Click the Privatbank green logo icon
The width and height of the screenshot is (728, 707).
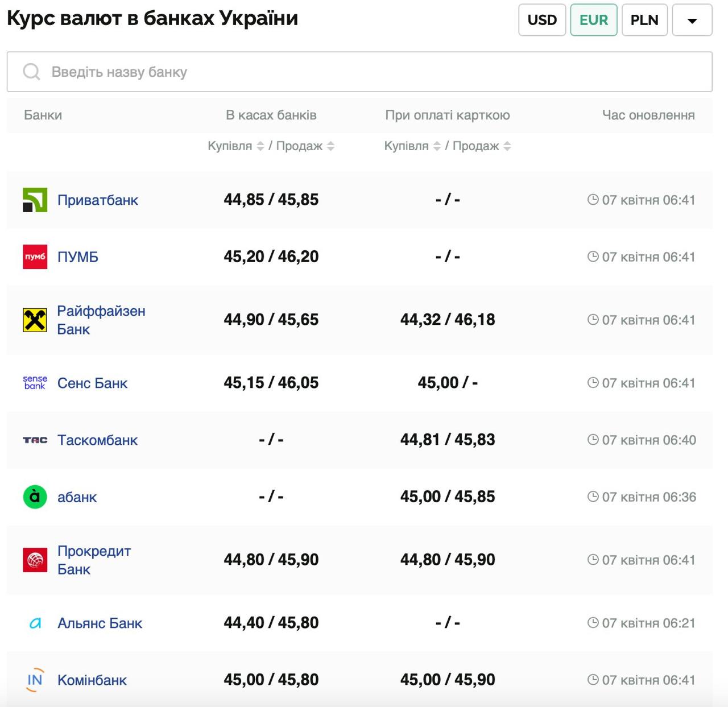[35, 200]
